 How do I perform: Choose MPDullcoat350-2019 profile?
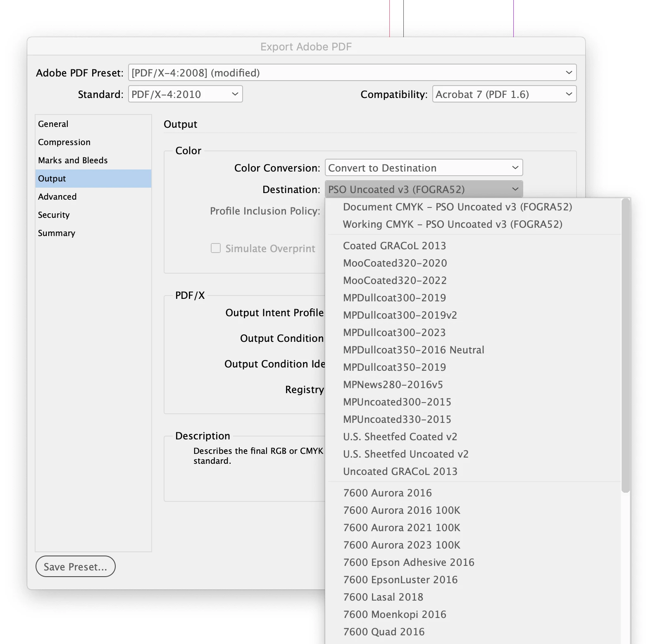(x=473, y=367)
